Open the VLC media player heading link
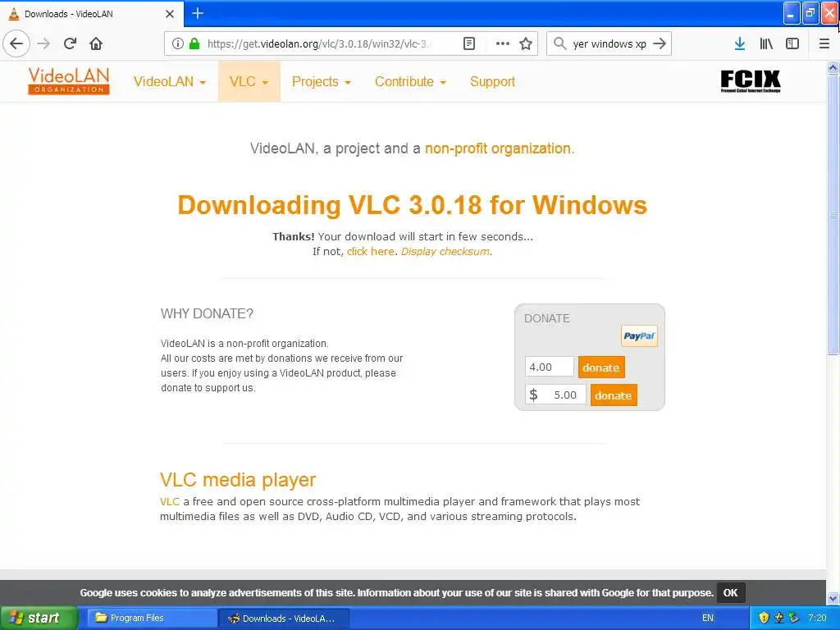The width and height of the screenshot is (840, 630). (238, 479)
